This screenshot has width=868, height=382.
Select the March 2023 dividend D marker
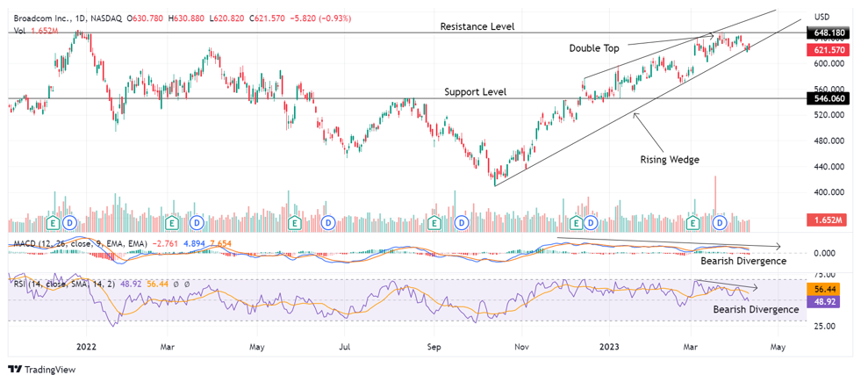click(721, 222)
